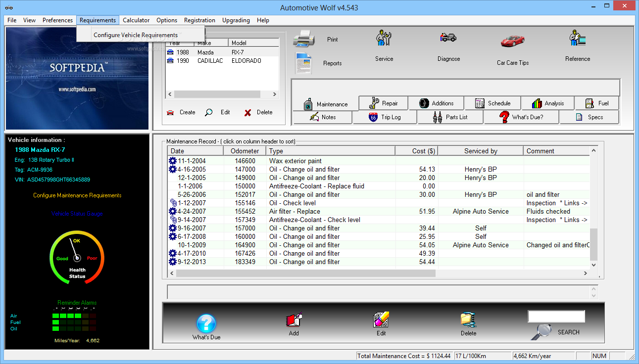Sort by the Date column header

[x=196, y=151]
